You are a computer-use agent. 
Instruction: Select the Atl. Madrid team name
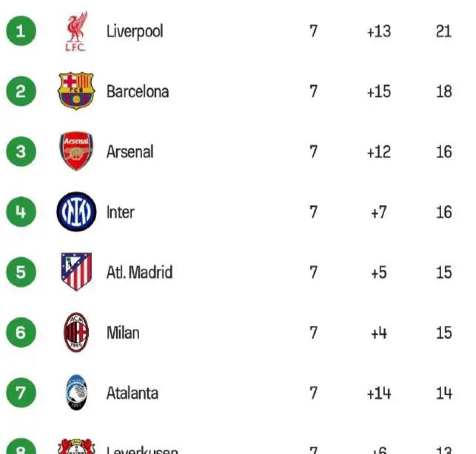pyautogui.click(x=139, y=272)
